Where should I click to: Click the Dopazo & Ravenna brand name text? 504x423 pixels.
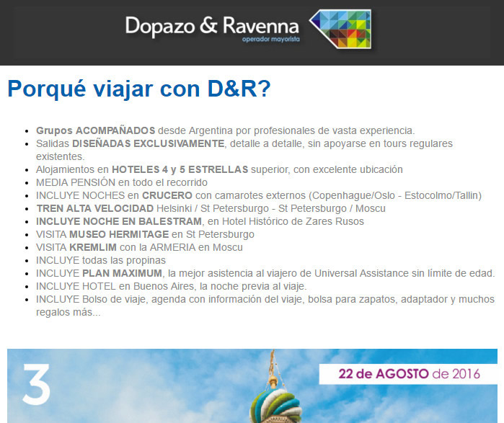tap(213, 26)
